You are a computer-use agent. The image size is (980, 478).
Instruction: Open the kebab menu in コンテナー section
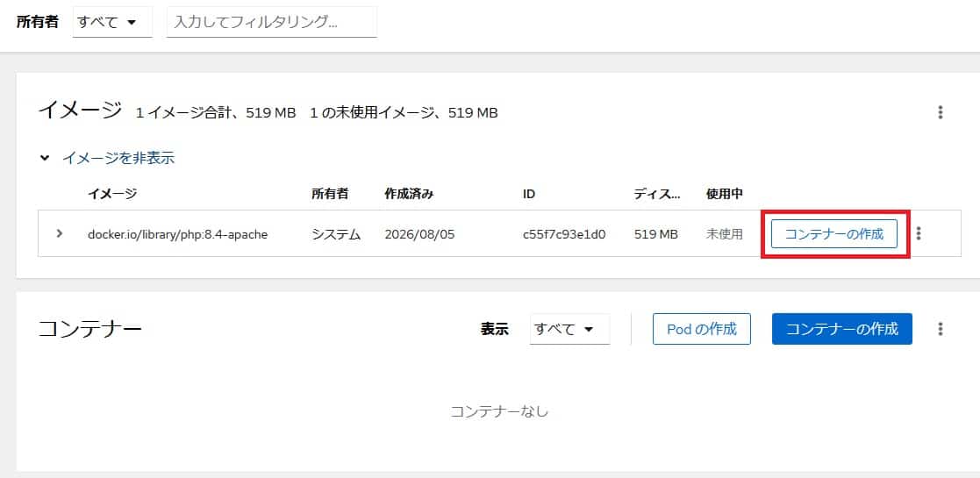click(940, 329)
